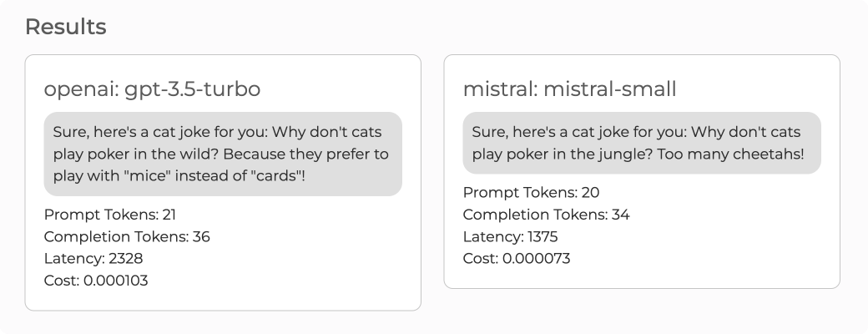Click "Prompt Tokens: 20" in the mistral card
This screenshot has height=334, width=868.
[531, 193]
